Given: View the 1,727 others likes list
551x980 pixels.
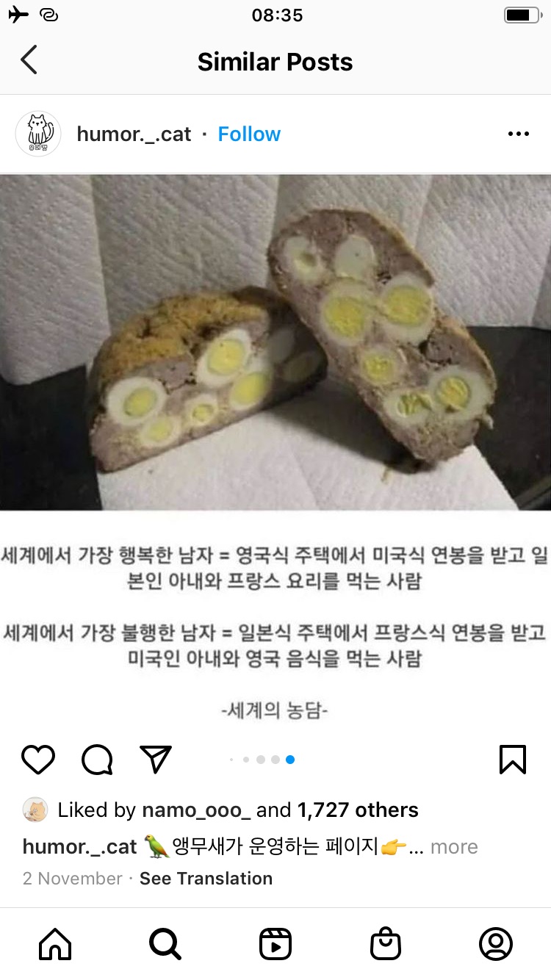Looking at the screenshot, I should point(358,810).
